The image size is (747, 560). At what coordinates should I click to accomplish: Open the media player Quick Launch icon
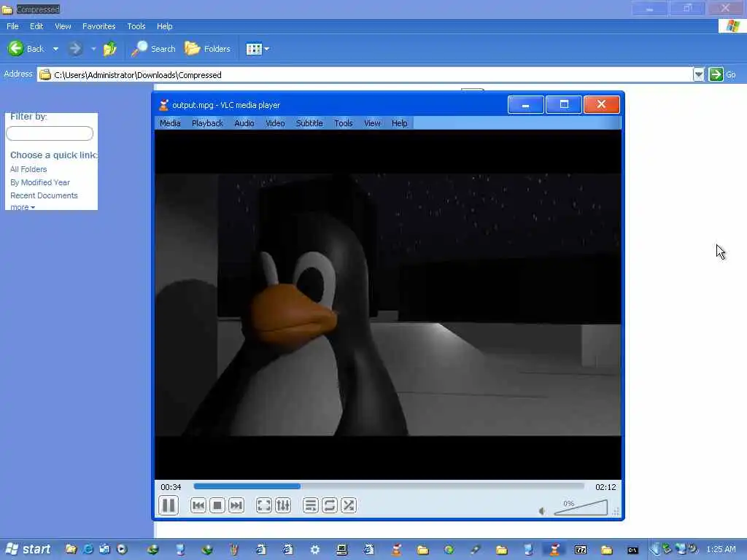click(x=122, y=549)
